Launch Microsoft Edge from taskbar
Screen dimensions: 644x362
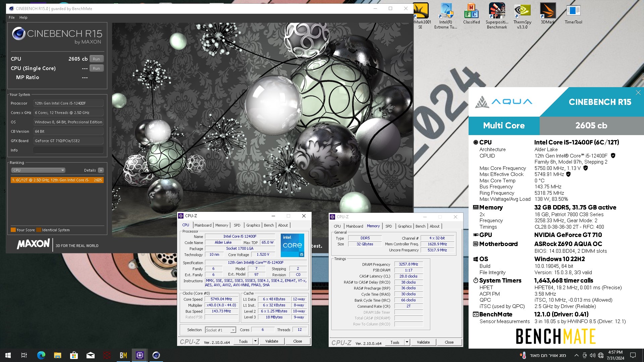tap(41, 355)
